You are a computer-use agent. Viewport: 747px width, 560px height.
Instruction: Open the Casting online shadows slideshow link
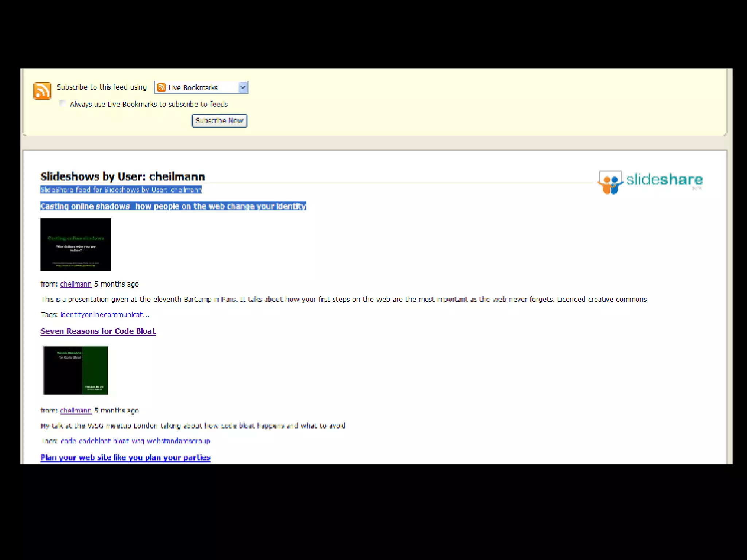click(173, 206)
